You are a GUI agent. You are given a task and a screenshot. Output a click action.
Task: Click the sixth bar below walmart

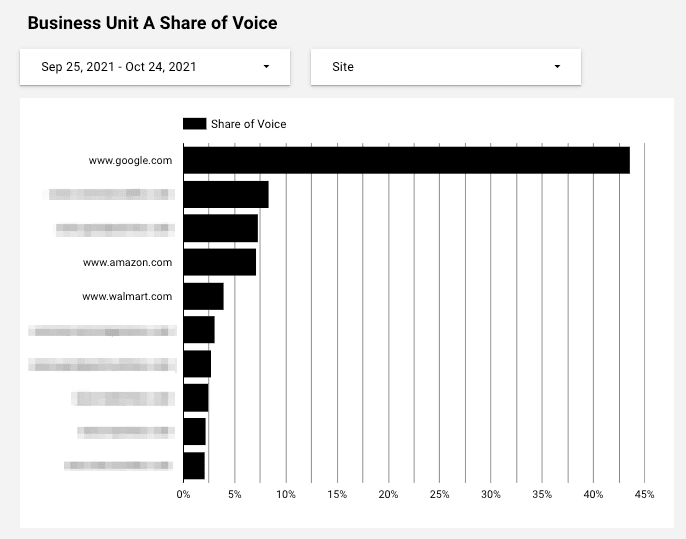pos(198,330)
